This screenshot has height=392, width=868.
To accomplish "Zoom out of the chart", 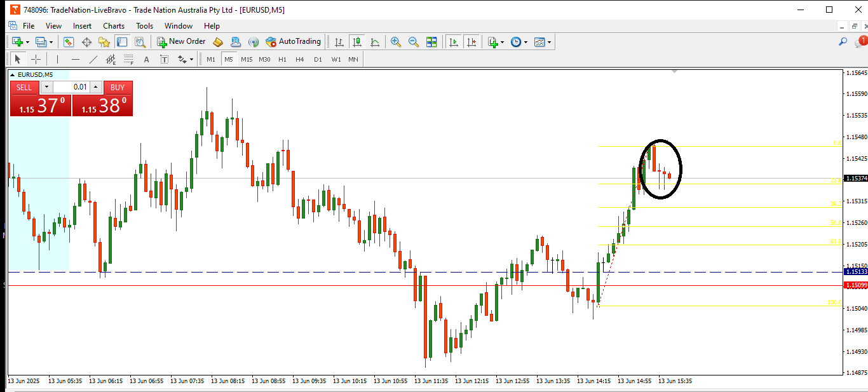I will tap(414, 42).
